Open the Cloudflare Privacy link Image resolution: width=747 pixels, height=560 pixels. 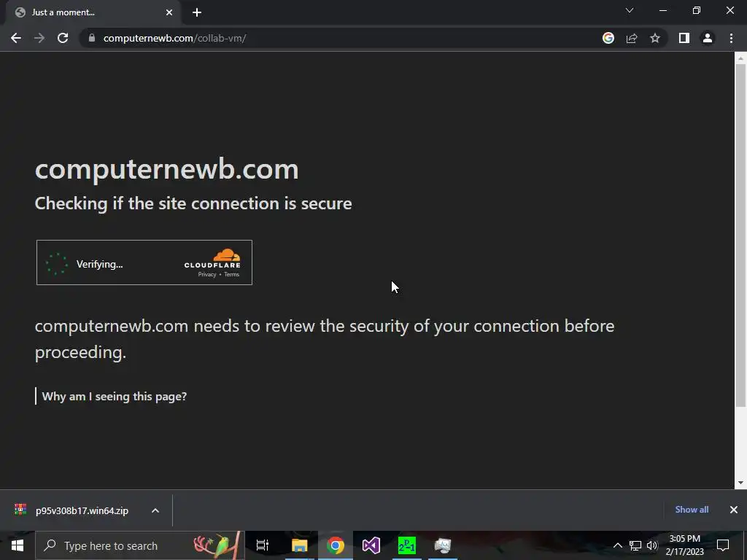click(x=206, y=274)
